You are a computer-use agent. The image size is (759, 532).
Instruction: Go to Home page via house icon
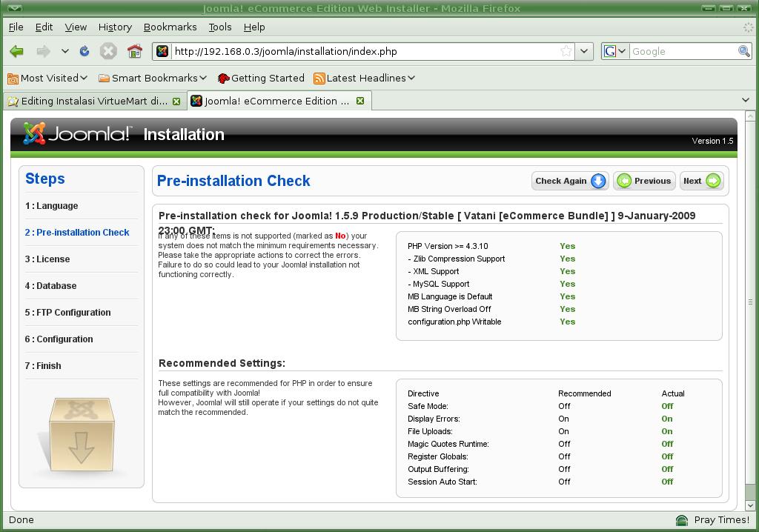tap(134, 51)
